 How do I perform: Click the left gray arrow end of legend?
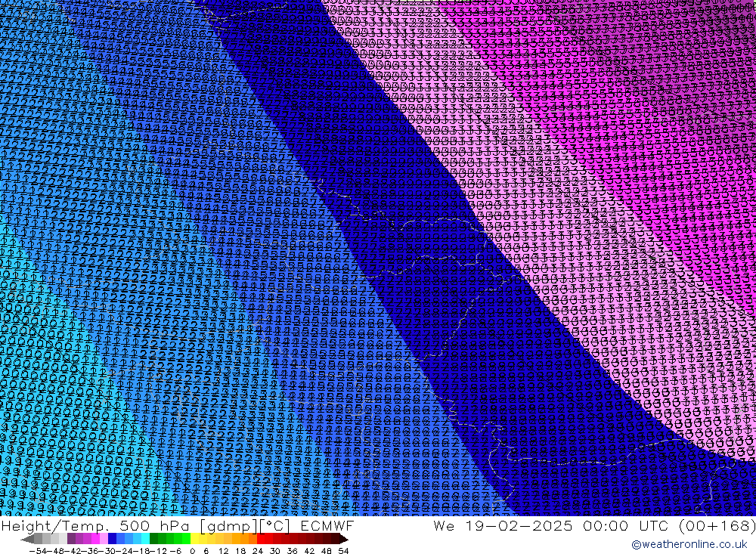(x=27, y=539)
